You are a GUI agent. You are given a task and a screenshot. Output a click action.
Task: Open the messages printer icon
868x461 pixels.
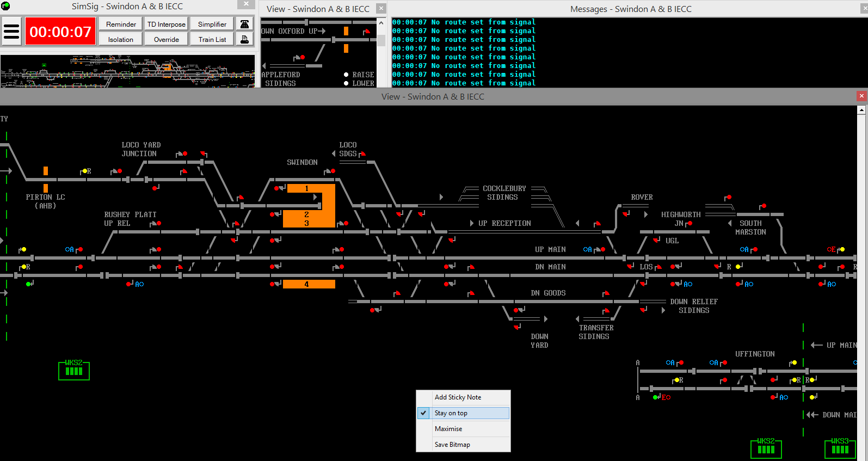point(245,39)
